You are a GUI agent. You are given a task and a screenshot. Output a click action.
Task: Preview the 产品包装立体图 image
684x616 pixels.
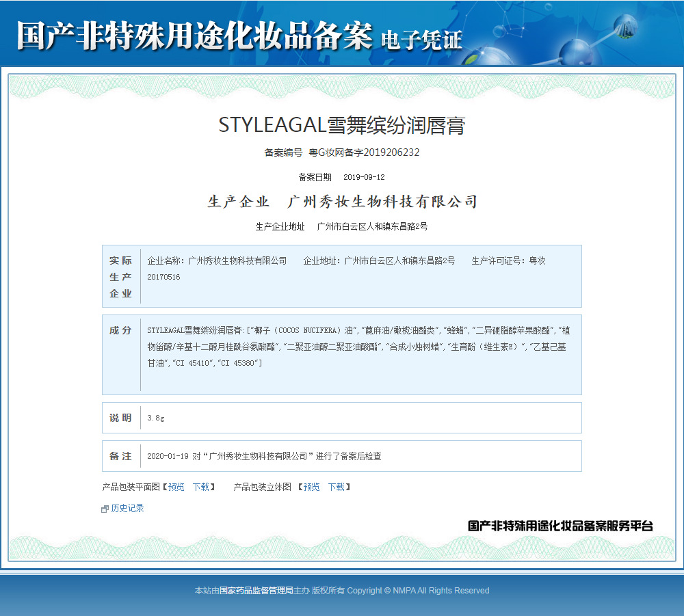[x=312, y=487]
